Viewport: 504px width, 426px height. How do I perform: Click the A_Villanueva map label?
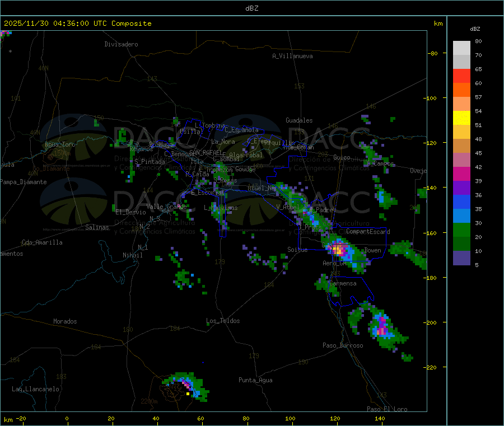(x=292, y=56)
